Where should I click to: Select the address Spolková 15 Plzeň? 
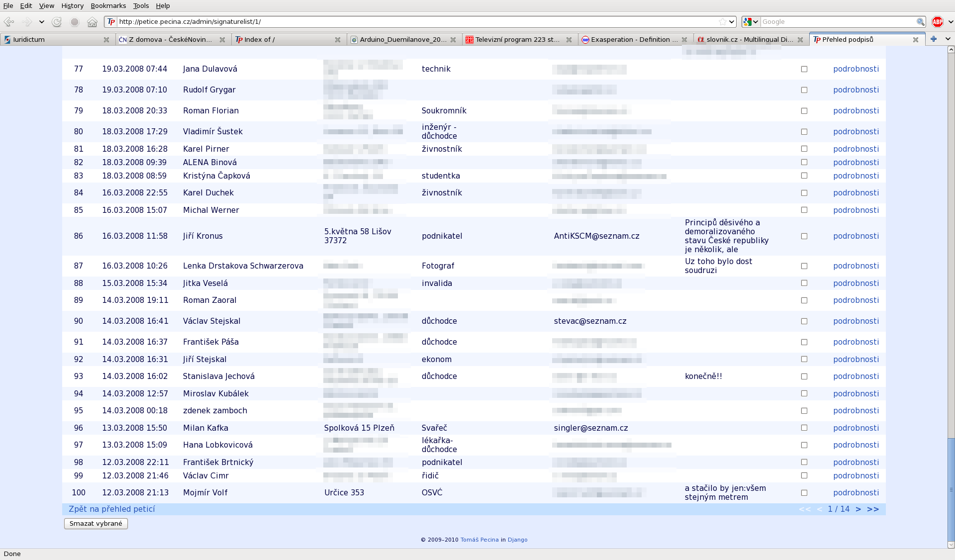359,428
